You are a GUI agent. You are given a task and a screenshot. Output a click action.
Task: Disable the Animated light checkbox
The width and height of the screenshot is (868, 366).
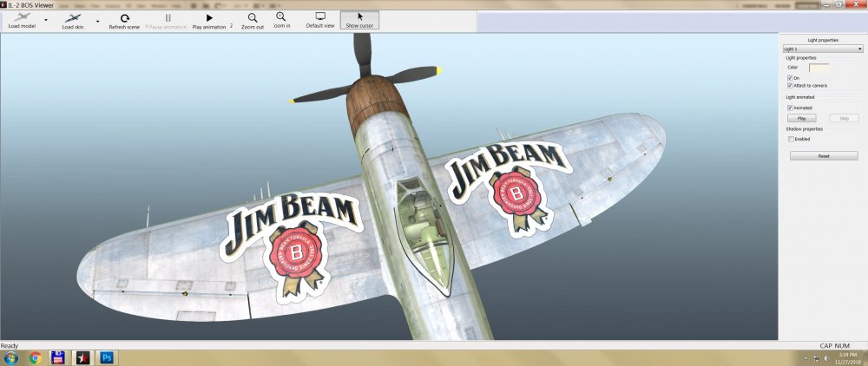click(x=790, y=108)
